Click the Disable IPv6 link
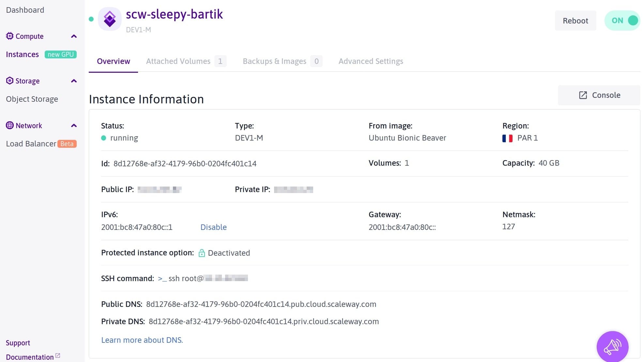Screen dimensions: 644x362 pos(213,227)
